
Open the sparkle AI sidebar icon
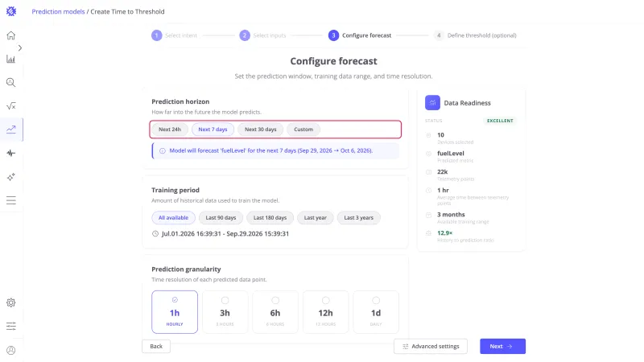(11, 177)
